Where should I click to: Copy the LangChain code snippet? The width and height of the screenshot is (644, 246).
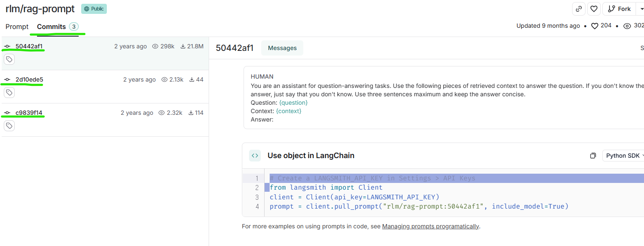coord(593,156)
